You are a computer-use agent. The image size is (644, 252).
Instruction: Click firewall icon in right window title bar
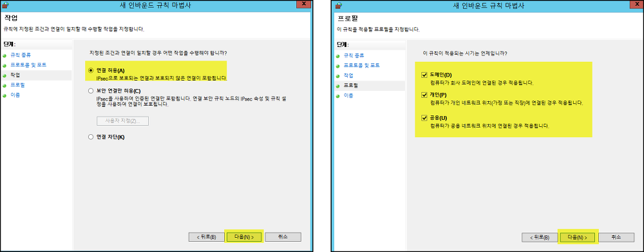point(339,5)
